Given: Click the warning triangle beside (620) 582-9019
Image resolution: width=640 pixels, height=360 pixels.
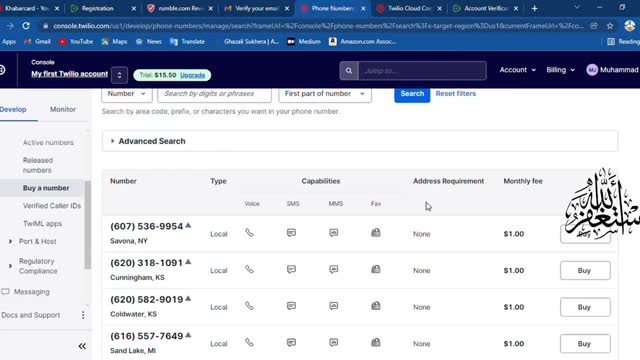Looking at the screenshot, I should pos(188,298).
